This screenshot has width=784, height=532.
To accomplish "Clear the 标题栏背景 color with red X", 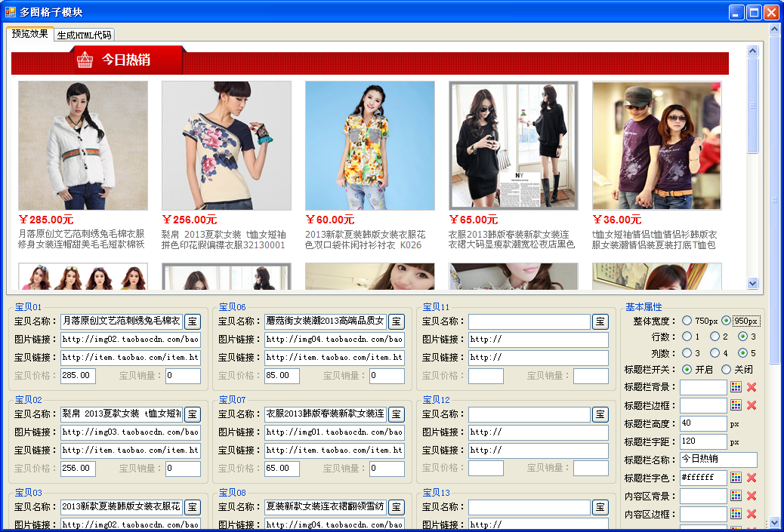I will click(x=752, y=387).
